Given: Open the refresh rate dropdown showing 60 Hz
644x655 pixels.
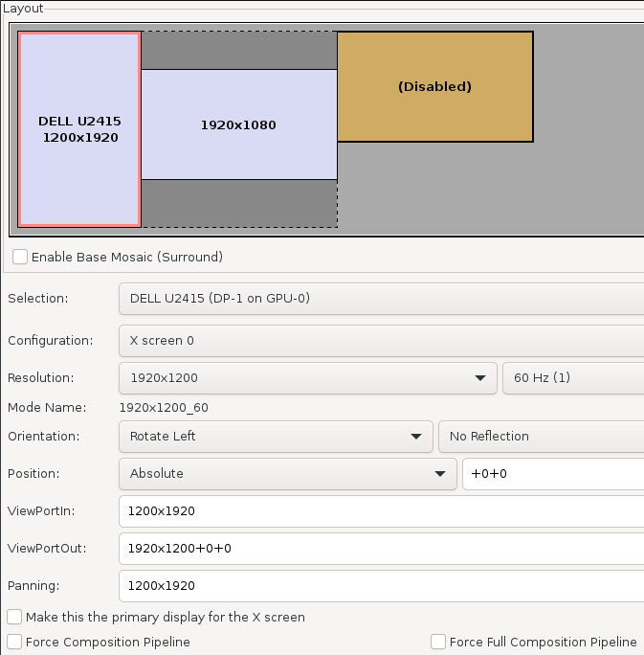Looking at the screenshot, I should pos(573,378).
